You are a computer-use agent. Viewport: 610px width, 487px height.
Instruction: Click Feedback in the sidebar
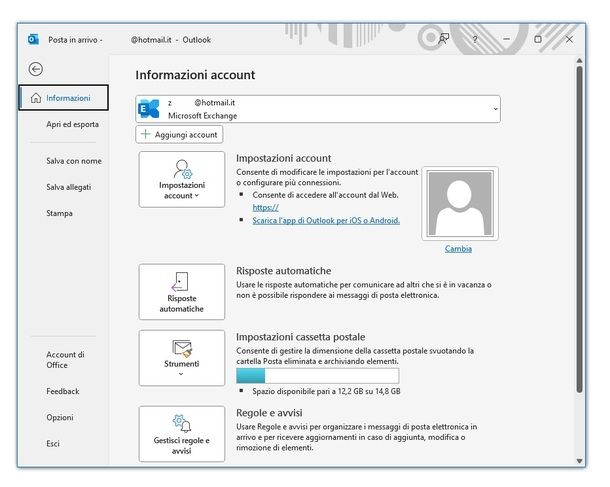(x=63, y=391)
